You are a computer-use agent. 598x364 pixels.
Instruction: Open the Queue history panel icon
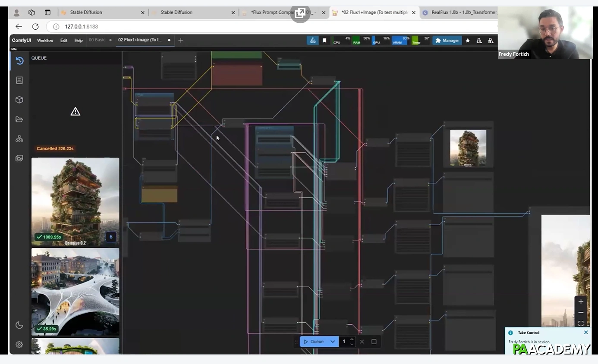[19, 61]
